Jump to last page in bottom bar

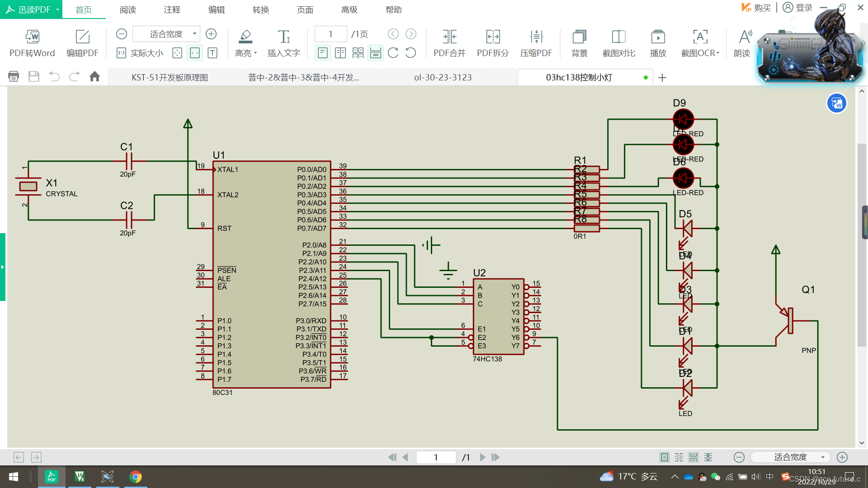click(x=495, y=457)
